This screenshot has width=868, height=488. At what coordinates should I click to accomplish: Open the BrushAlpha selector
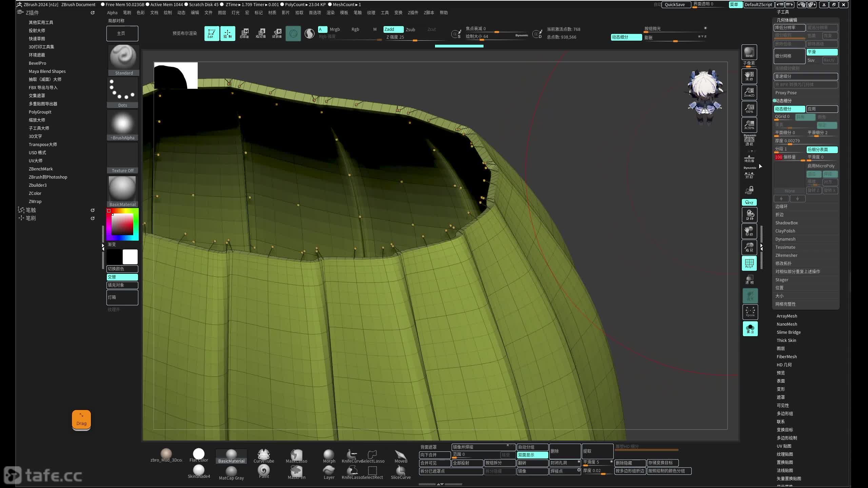[x=122, y=125]
